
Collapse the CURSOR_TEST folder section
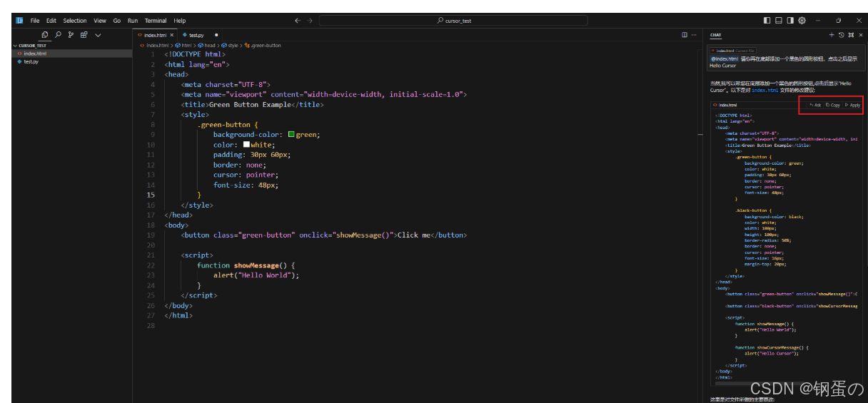[32, 45]
